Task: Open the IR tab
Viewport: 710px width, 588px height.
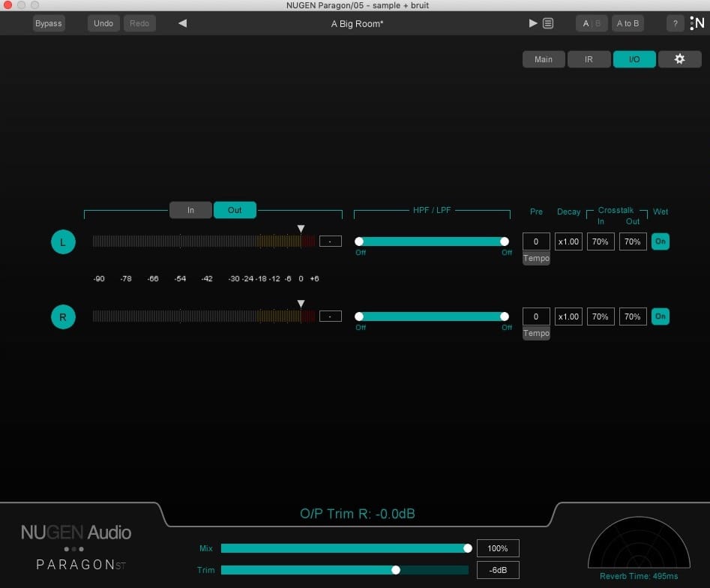Action: pyautogui.click(x=589, y=58)
